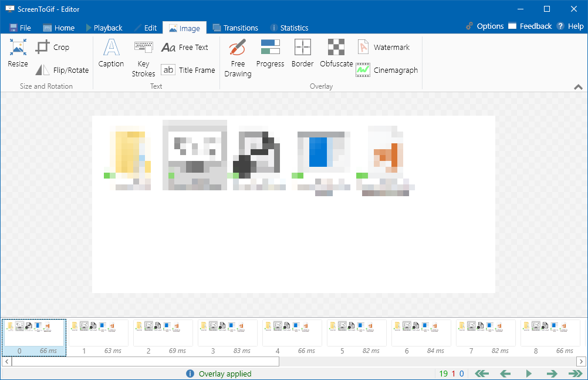This screenshot has height=380, width=588.
Task: Go to the previous frame
Action: (505, 374)
